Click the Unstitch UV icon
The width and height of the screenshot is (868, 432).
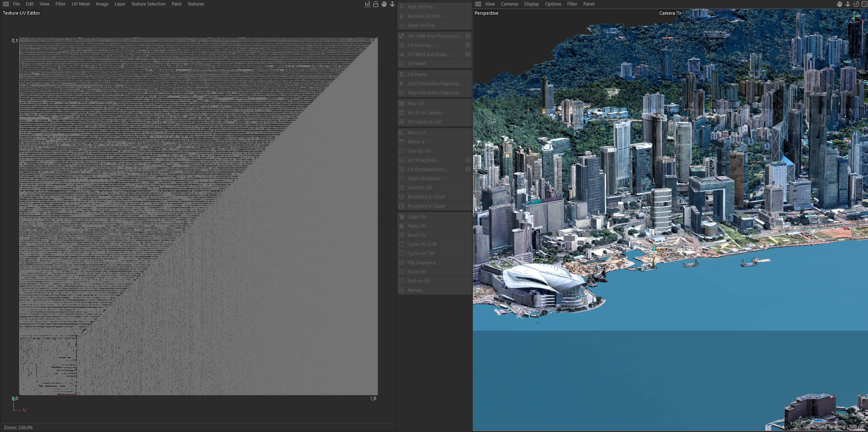[402, 188]
